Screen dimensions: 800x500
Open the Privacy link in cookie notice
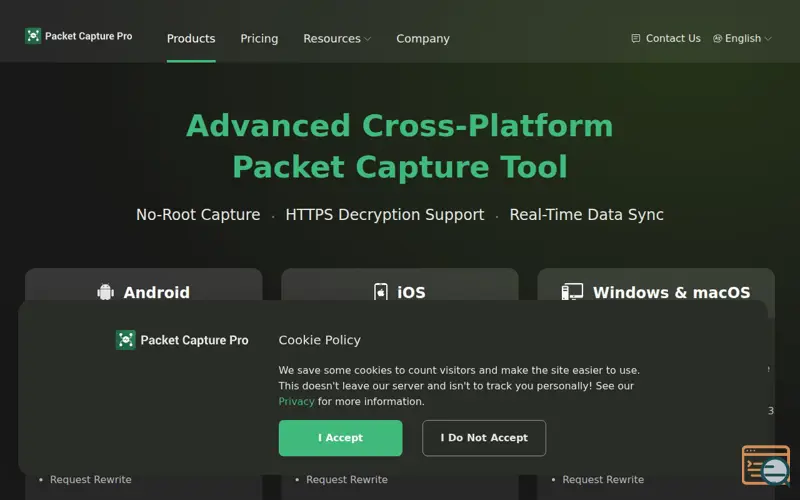click(296, 402)
